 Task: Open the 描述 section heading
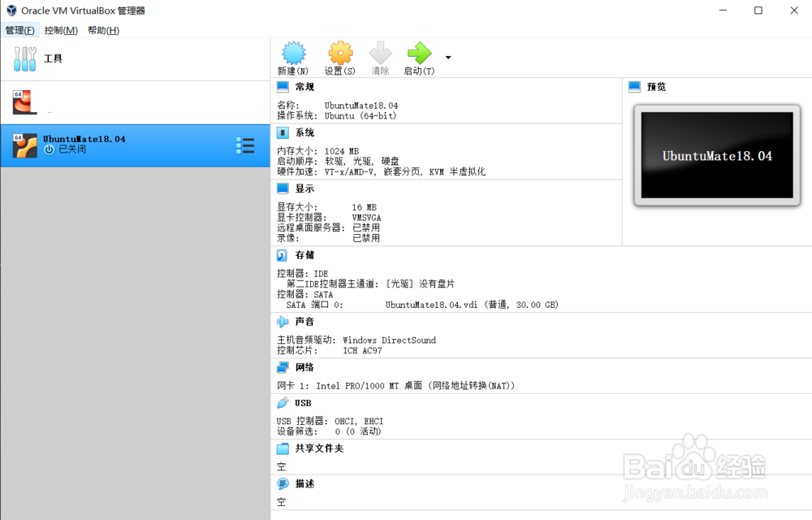coord(304,483)
